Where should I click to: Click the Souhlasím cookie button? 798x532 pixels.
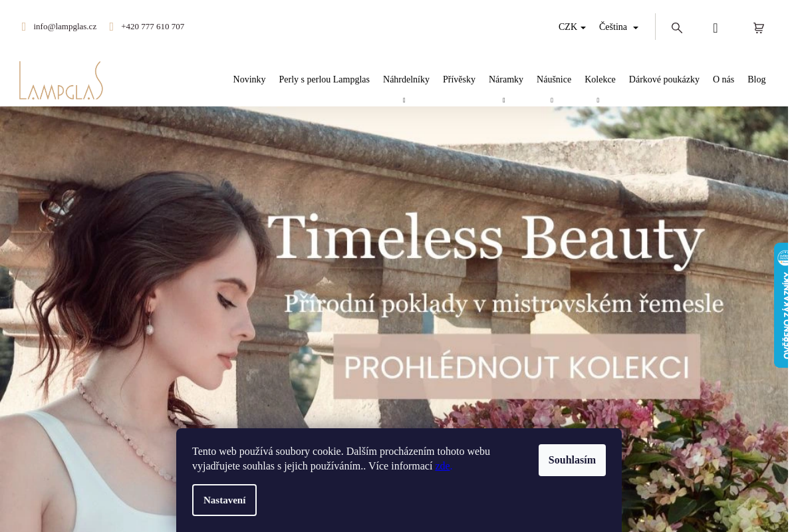pos(572,460)
